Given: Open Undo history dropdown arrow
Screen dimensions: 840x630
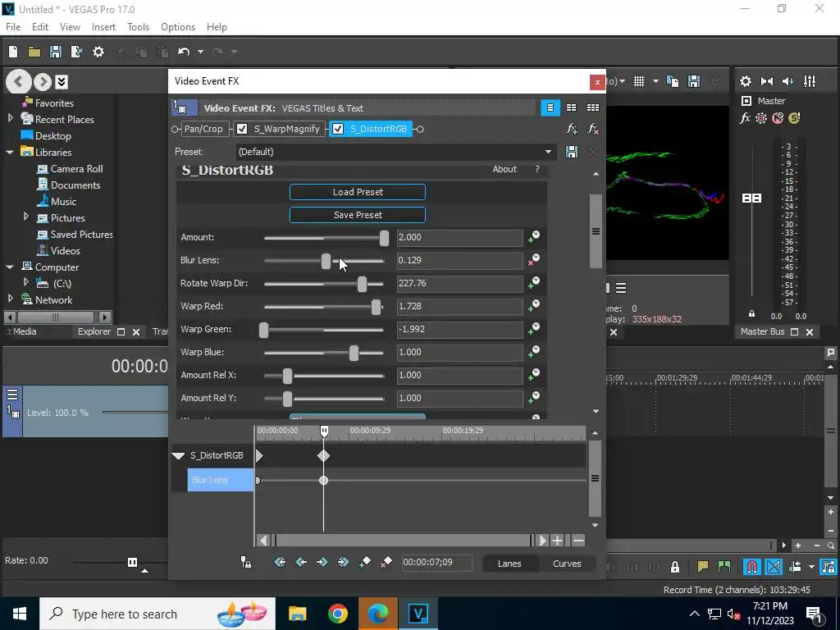Looking at the screenshot, I should 200,52.
